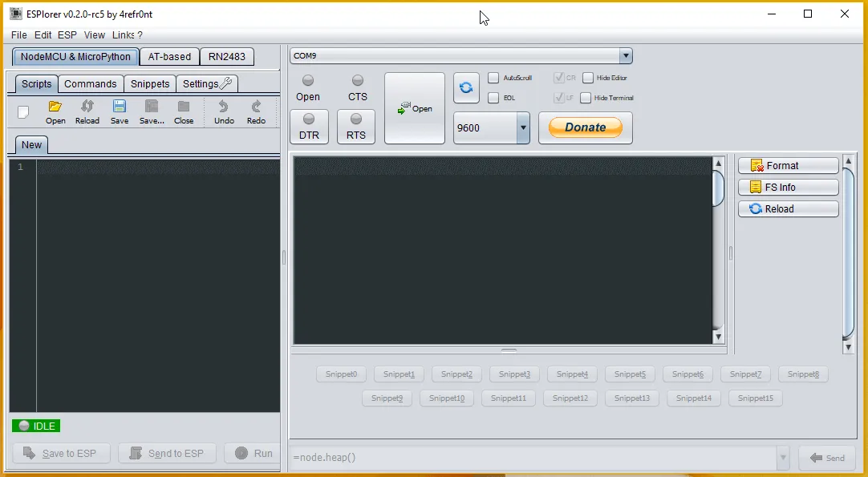Viewport: 868px width, 477px height.
Task: Toggle the EOL checkbox
Action: pyautogui.click(x=493, y=98)
